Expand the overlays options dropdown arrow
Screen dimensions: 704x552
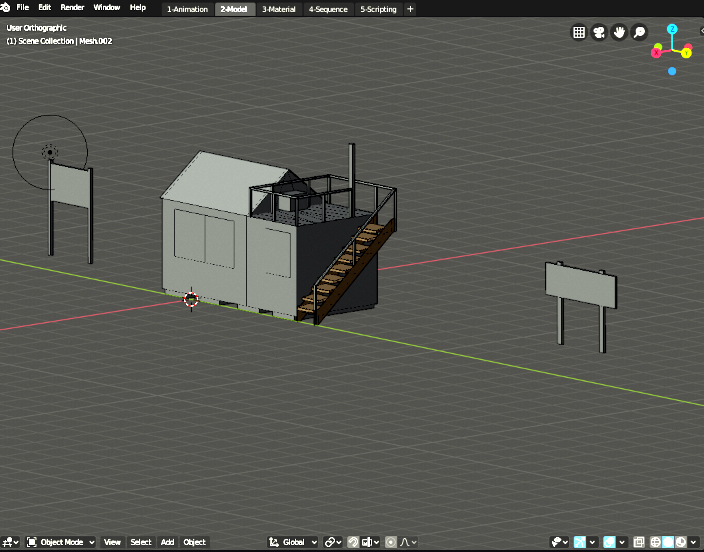(x=622, y=542)
